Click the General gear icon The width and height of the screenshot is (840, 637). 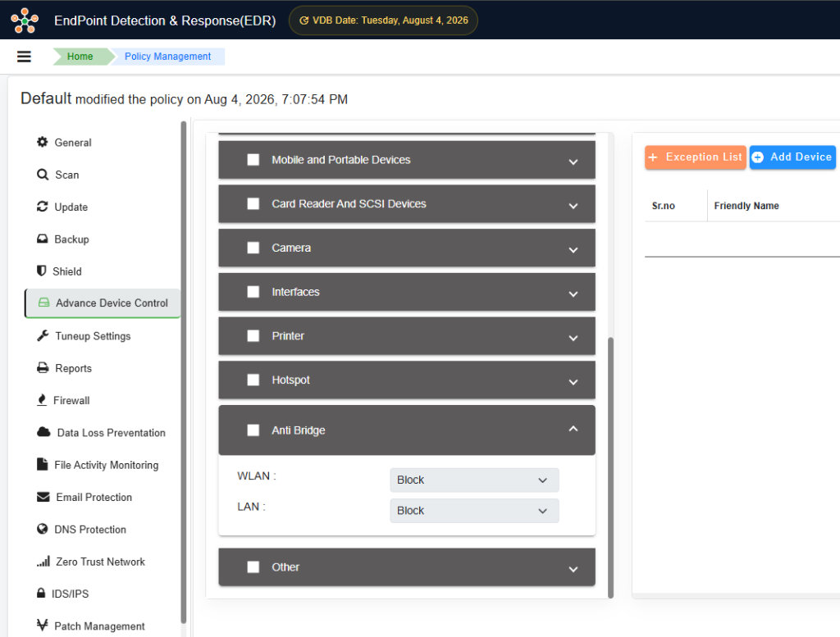[x=43, y=142]
